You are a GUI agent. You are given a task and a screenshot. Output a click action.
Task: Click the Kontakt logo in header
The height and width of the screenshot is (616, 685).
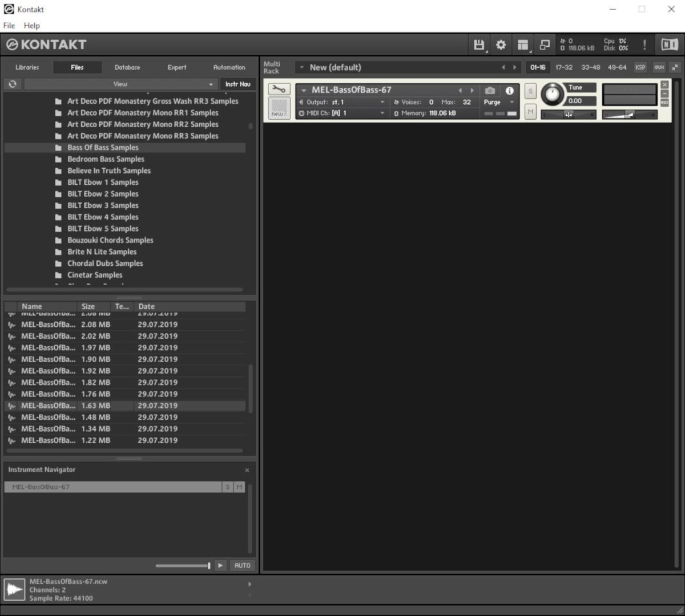click(x=46, y=44)
